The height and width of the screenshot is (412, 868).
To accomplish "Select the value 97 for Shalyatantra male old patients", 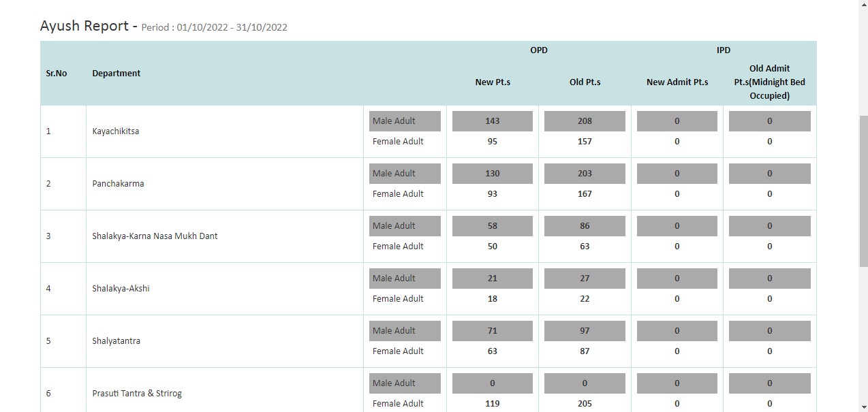I will (x=585, y=331).
